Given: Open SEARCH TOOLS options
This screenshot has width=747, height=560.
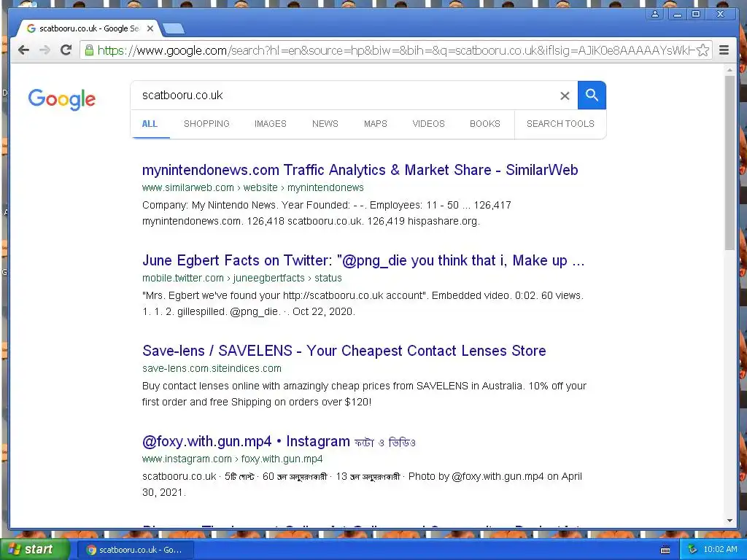Looking at the screenshot, I should tap(560, 124).
